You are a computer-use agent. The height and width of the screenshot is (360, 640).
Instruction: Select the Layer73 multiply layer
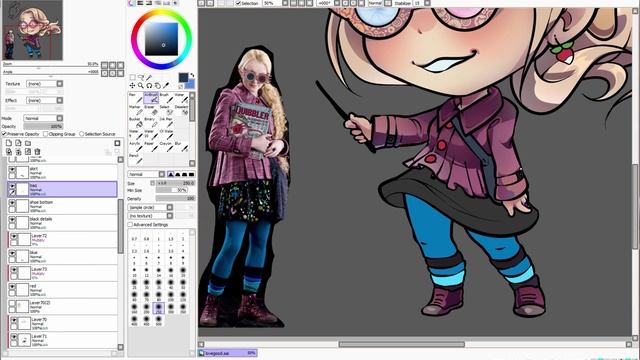(x=62, y=273)
